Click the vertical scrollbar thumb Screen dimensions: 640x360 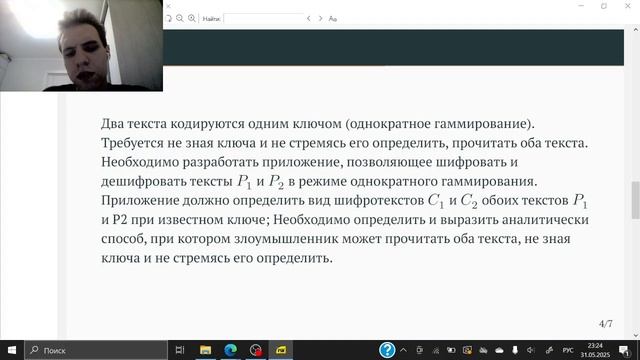[x=636, y=200]
